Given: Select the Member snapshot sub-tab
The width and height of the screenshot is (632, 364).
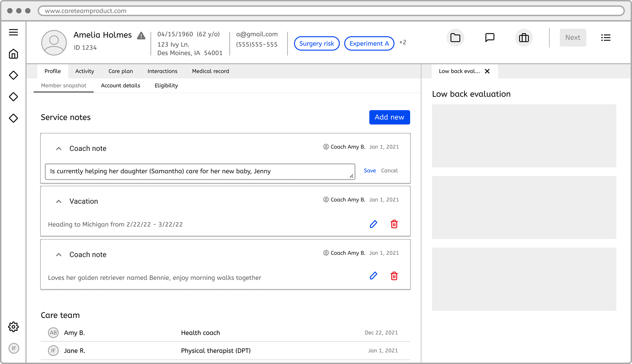Looking at the screenshot, I should pos(64,85).
